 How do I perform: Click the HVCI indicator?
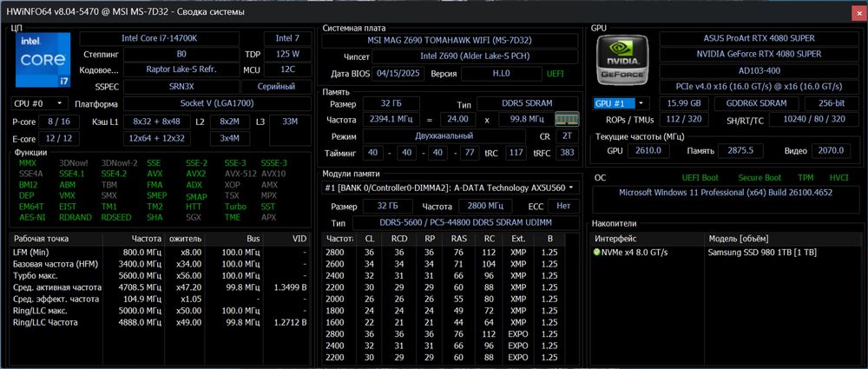[839, 178]
